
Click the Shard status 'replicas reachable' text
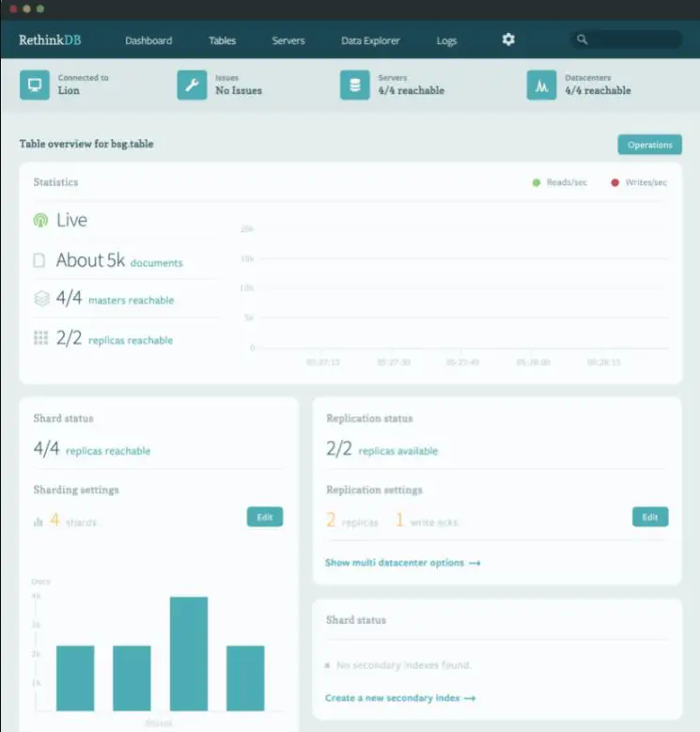pos(108,451)
